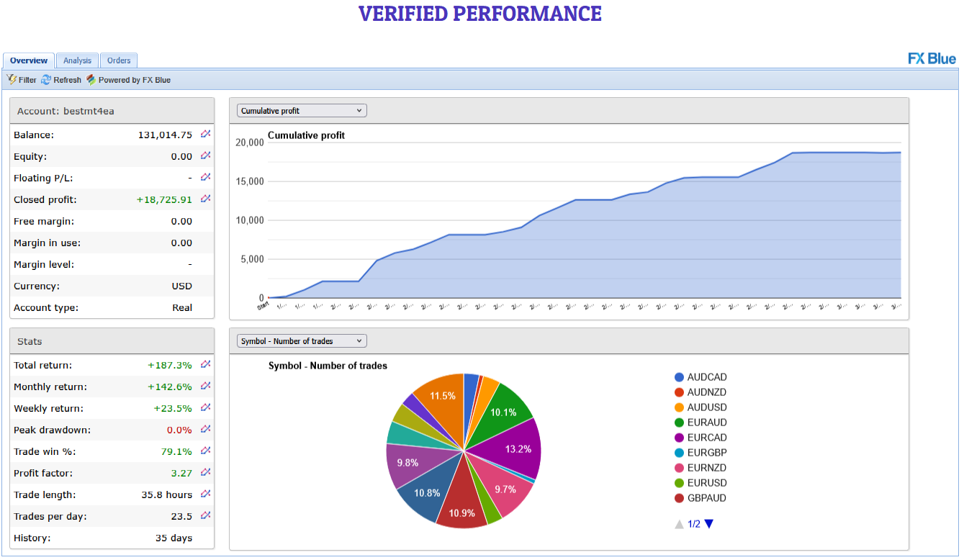Viewport: 964px width, 560px height.
Task: Select the balance value 131,014.75
Action: pyautogui.click(x=165, y=135)
